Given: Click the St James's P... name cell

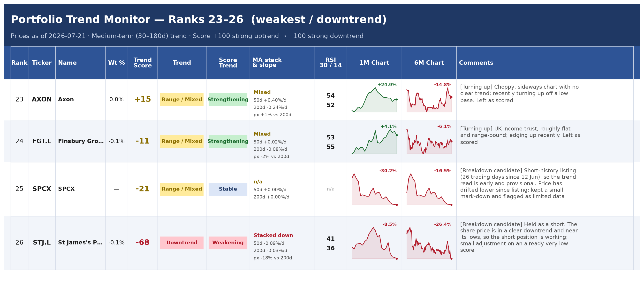Looking at the screenshot, I should [x=80, y=242].
